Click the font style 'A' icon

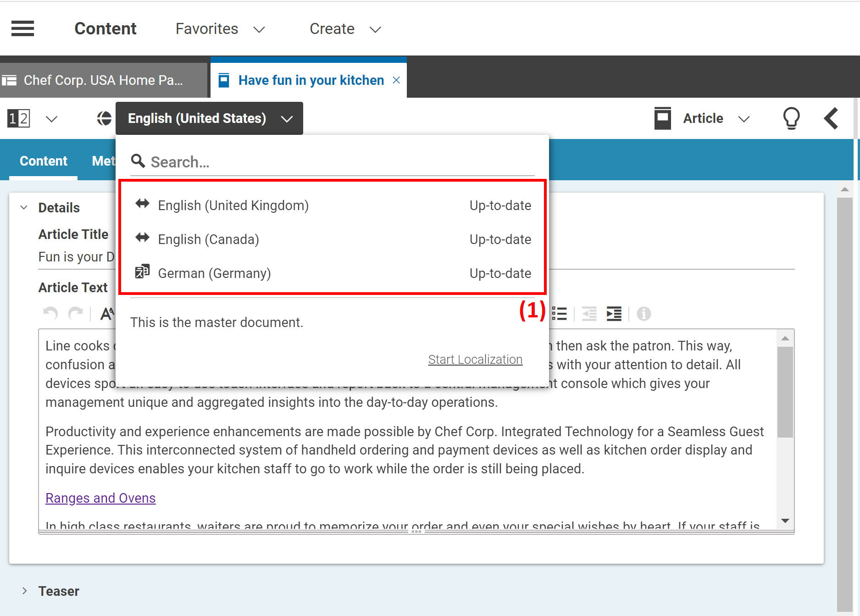107,314
